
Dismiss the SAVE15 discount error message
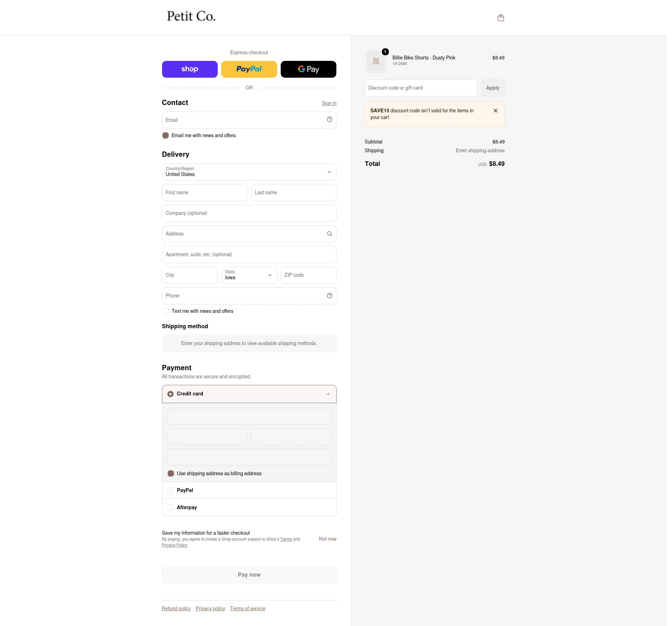coord(495,111)
